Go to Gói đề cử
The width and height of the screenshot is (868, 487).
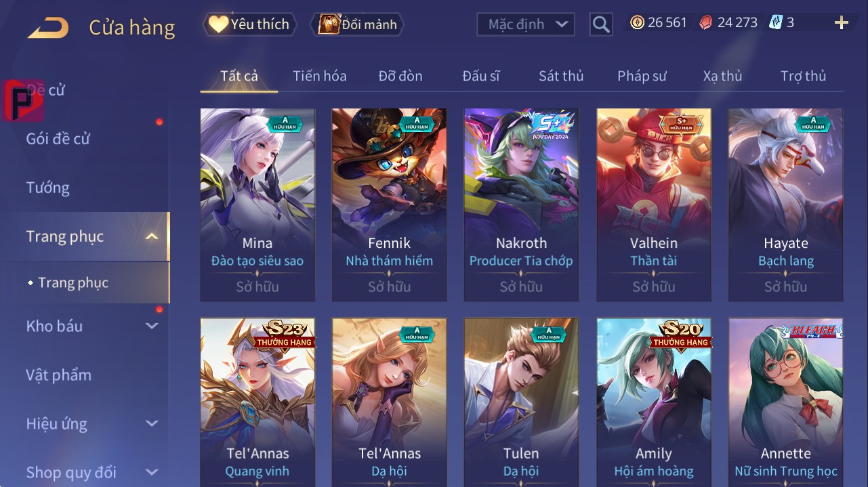pyautogui.click(x=58, y=139)
